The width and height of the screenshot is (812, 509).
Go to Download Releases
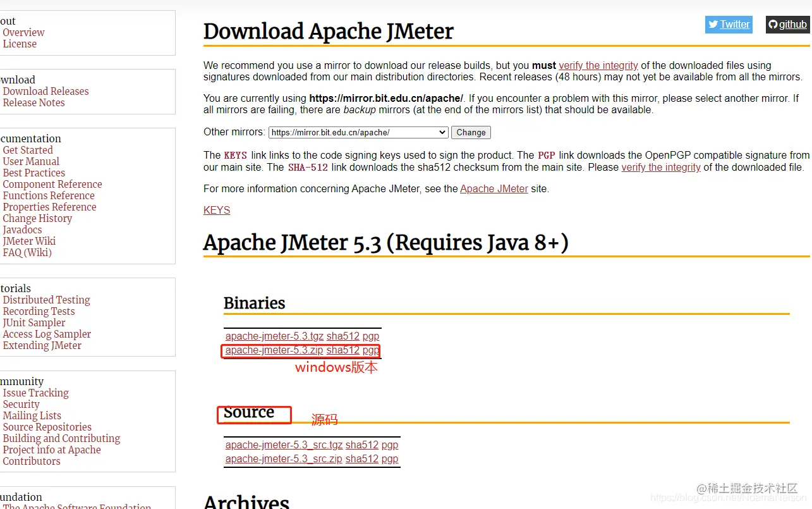coord(45,91)
